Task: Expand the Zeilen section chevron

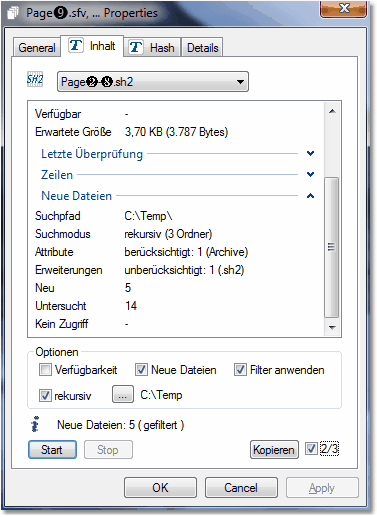Action: [x=310, y=174]
